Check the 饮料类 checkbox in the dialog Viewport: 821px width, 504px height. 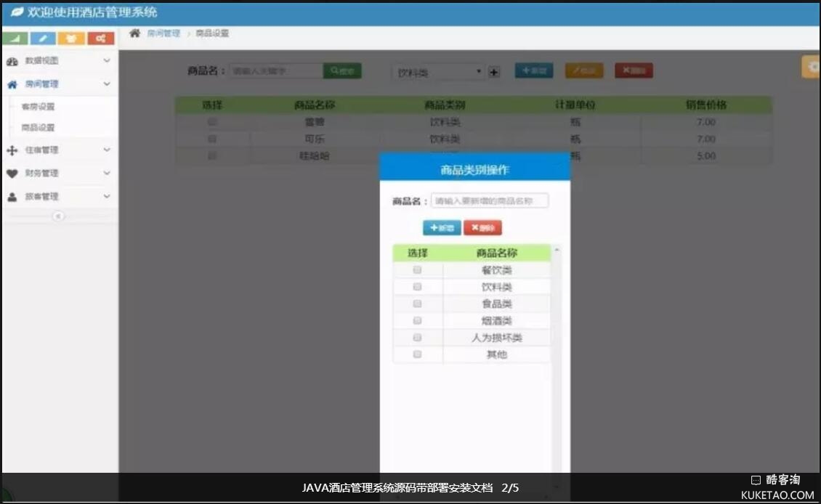tap(417, 287)
